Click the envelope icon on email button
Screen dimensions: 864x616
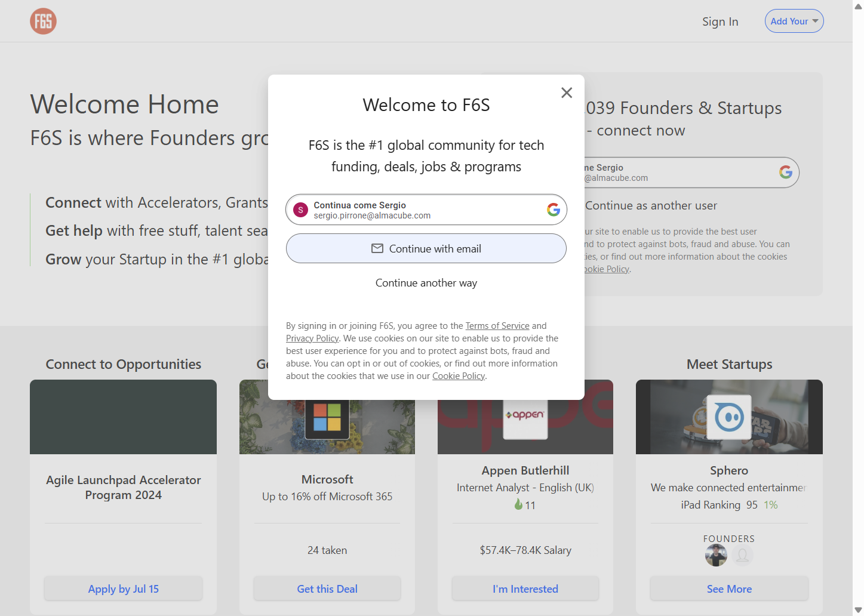(x=377, y=248)
